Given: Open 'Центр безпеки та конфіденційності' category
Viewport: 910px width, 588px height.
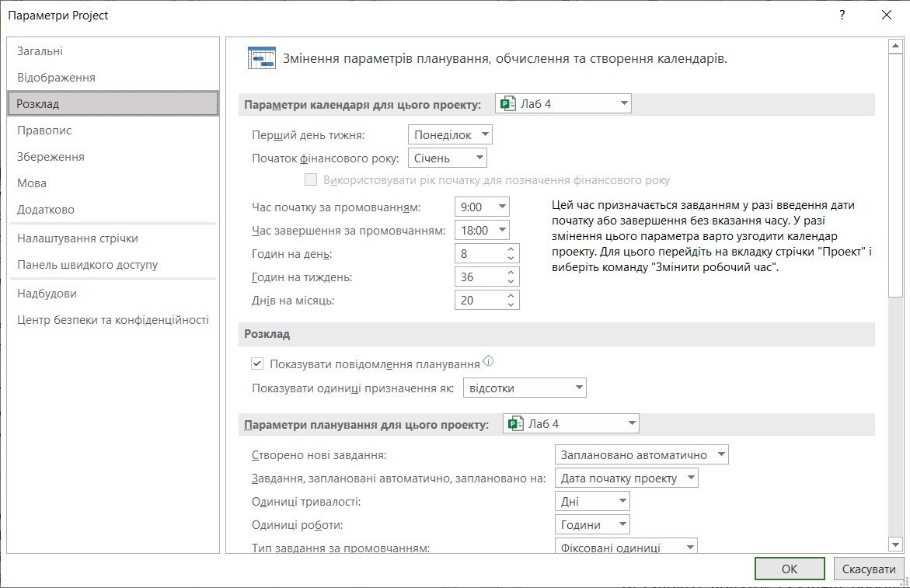Looking at the screenshot, I should point(113,319).
